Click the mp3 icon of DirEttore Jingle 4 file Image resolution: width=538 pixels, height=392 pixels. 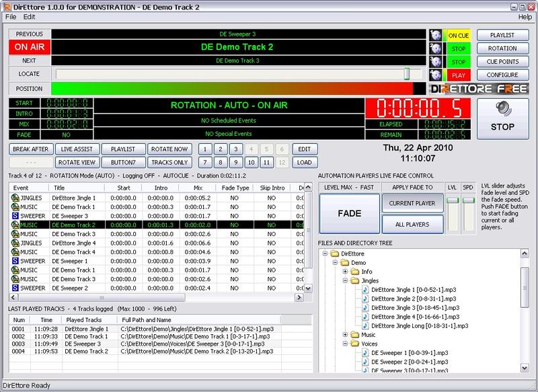tap(365, 317)
